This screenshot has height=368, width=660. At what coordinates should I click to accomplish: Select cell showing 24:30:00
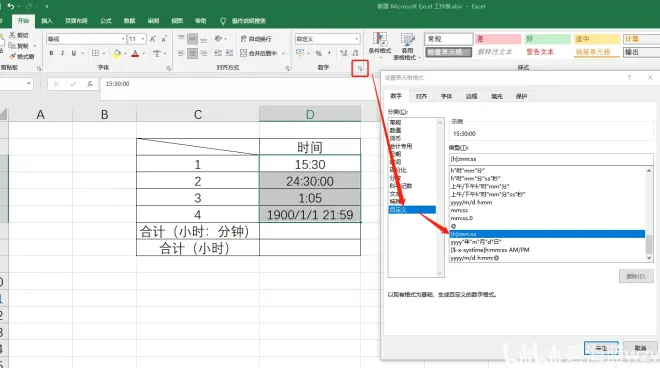pos(310,181)
